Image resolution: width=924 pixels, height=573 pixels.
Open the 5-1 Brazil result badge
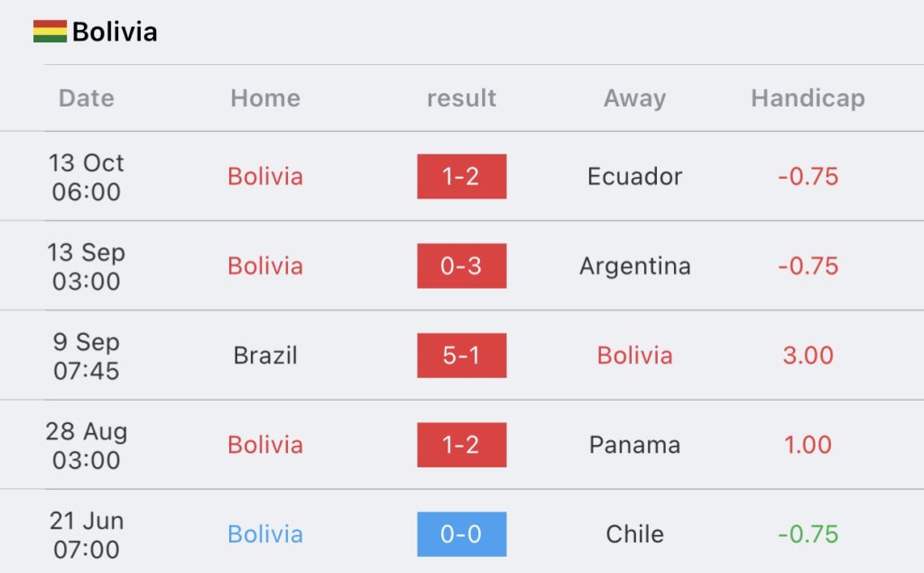[x=461, y=356]
